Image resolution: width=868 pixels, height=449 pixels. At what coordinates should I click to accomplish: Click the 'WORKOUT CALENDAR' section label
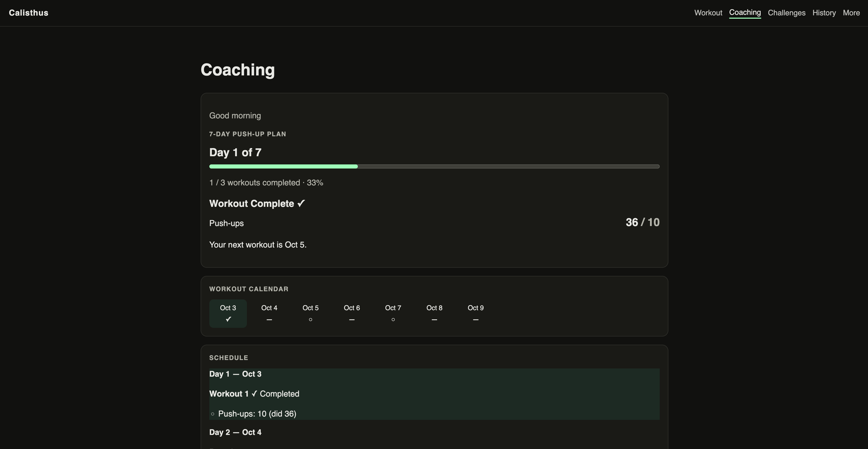[x=249, y=289]
